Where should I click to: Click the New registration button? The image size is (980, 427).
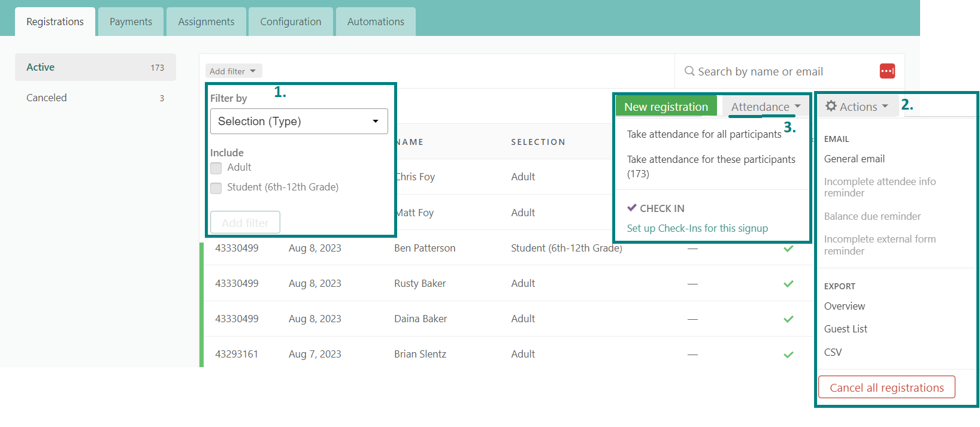pos(666,107)
